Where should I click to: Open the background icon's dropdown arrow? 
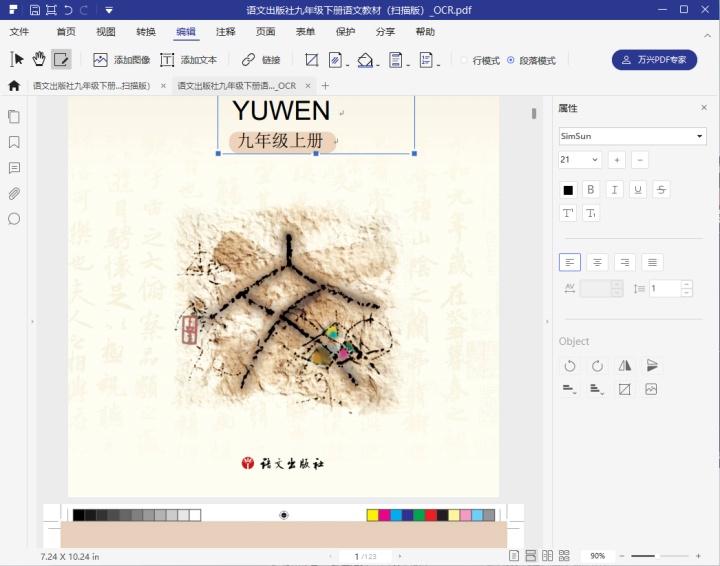pos(378,65)
